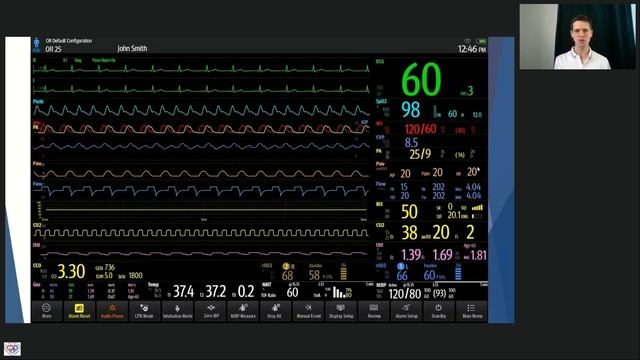Open the More menu button

[x=47, y=311]
